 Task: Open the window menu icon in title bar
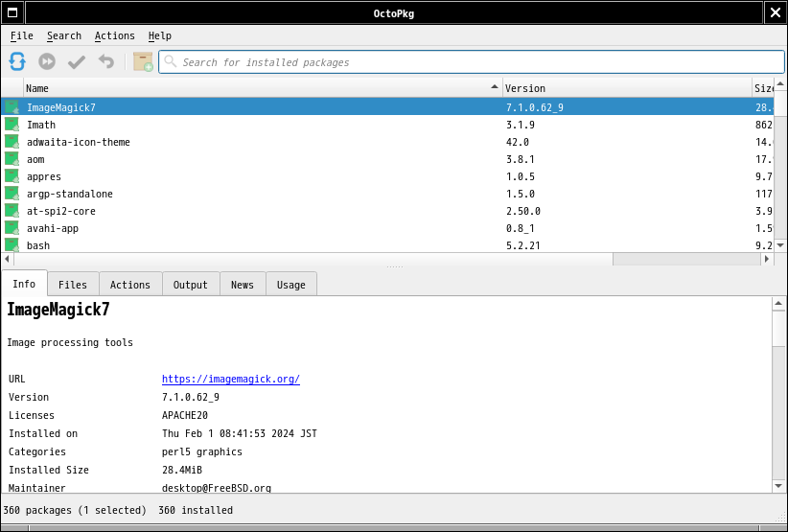(12, 12)
